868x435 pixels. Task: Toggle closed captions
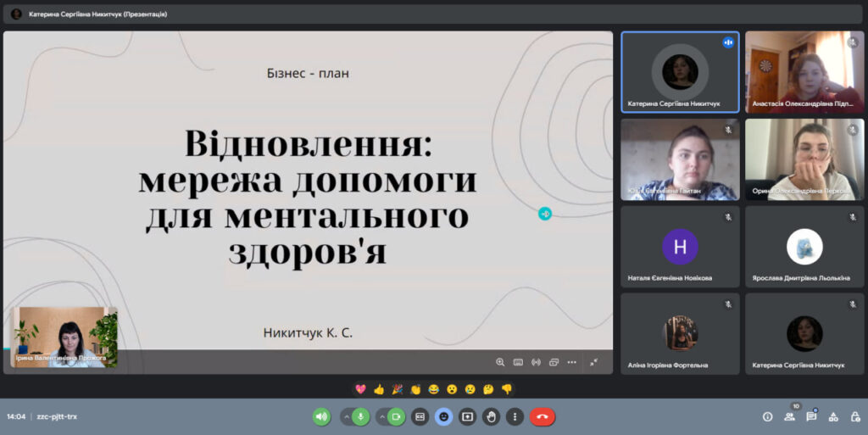[x=420, y=416]
